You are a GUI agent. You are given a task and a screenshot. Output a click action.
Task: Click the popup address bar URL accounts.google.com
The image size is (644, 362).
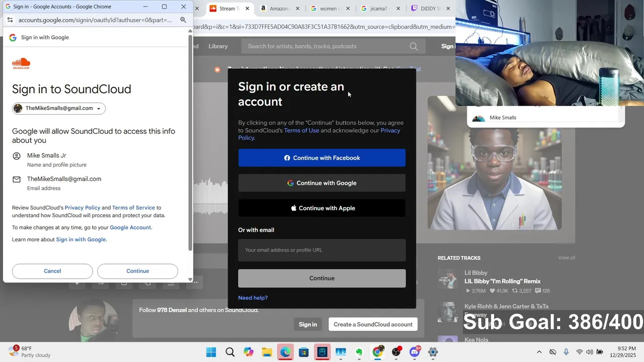95,20
